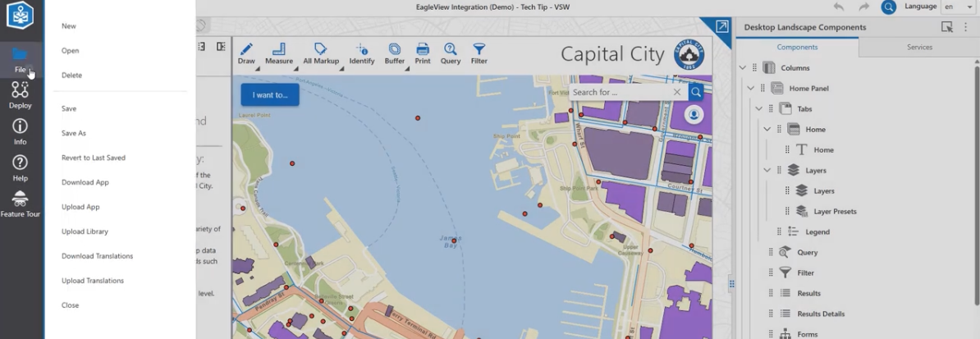Open the Info section in the sidebar
Image resolution: width=980 pixels, height=339 pixels.
[20, 132]
